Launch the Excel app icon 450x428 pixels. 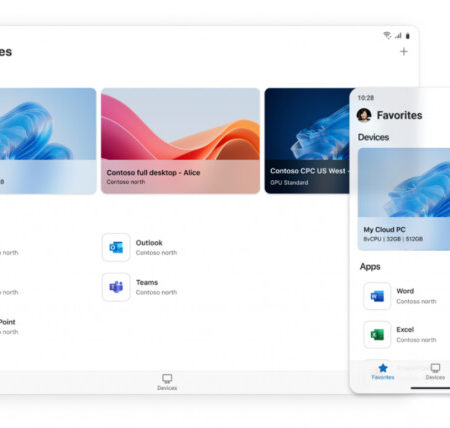click(x=377, y=335)
